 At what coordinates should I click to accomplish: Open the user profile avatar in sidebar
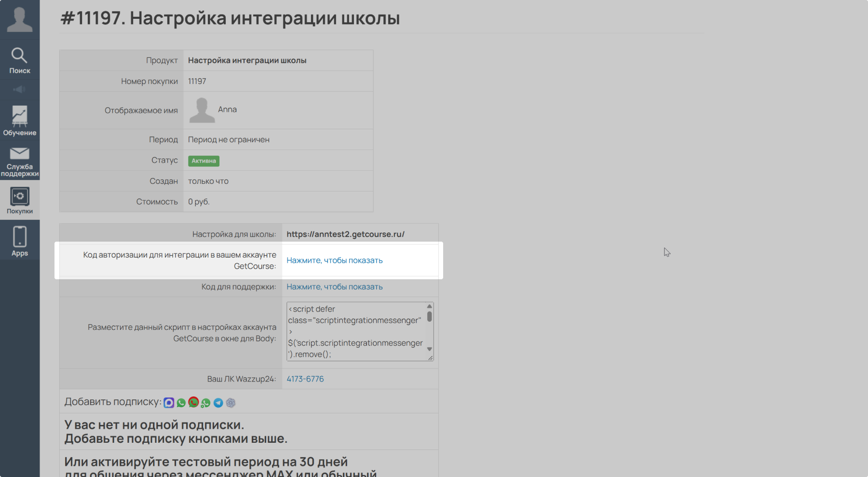tap(20, 20)
